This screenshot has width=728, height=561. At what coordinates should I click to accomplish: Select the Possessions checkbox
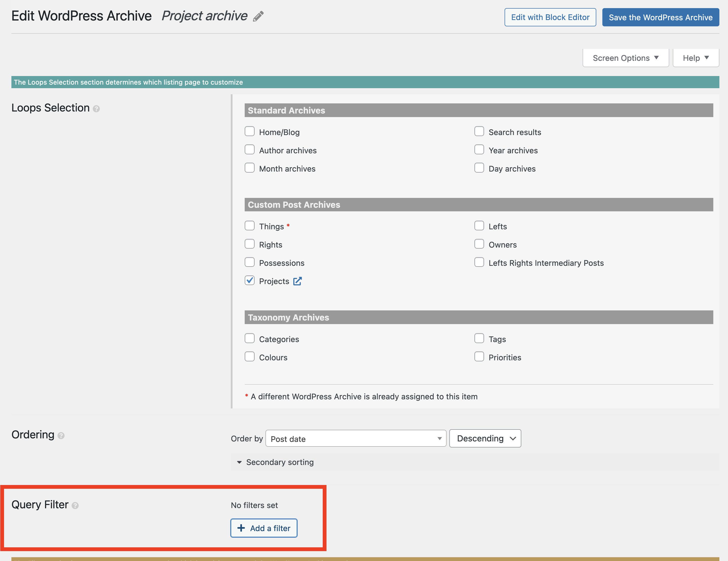(x=250, y=262)
